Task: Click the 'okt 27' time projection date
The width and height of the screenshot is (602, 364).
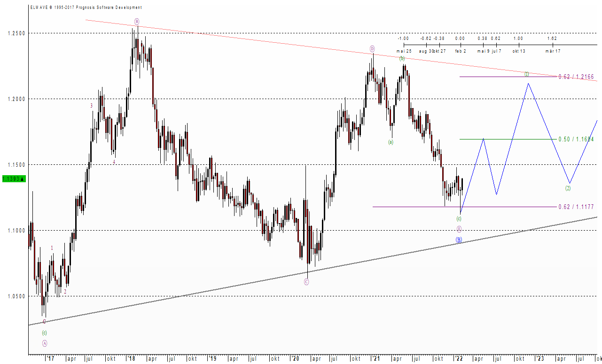Action: [x=439, y=51]
